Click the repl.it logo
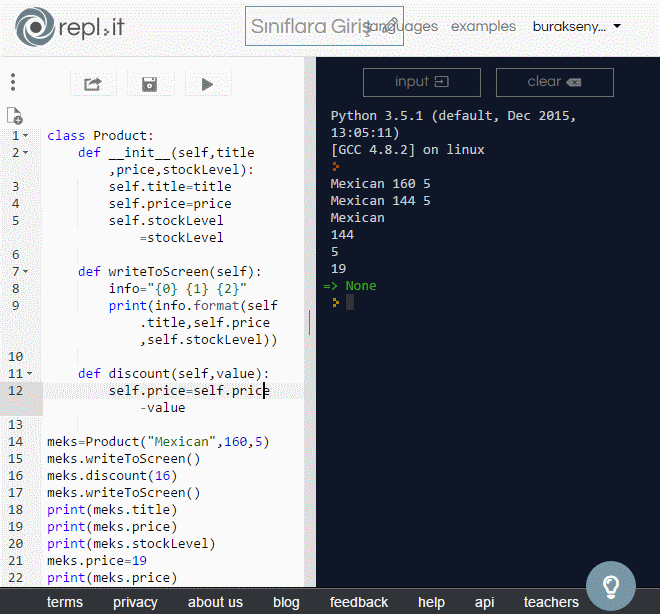 point(69,28)
